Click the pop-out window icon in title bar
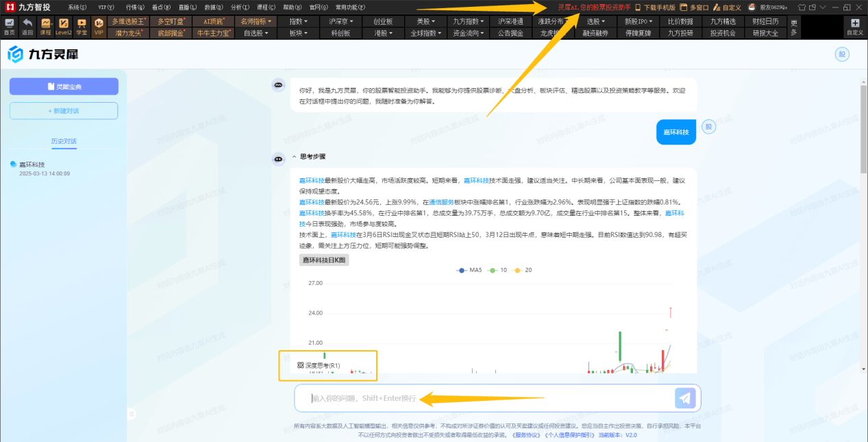Image resolution: width=868 pixels, height=442 pixels. (813, 7)
